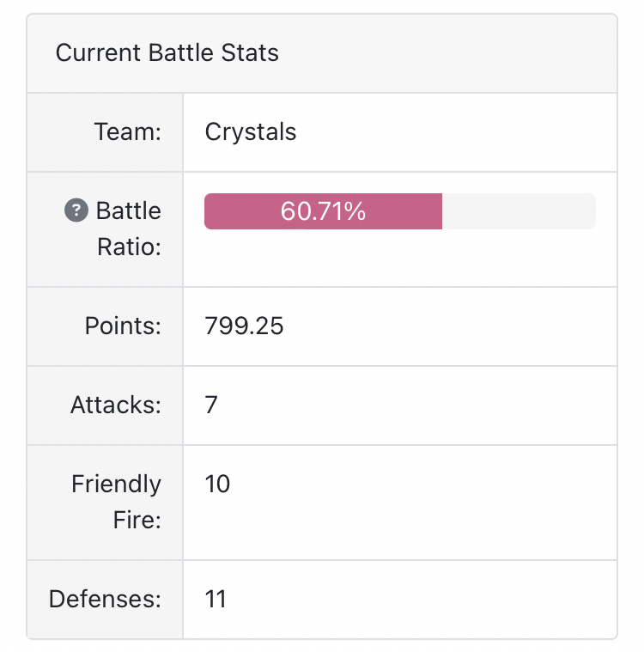The height and width of the screenshot is (652, 644).
Task: Click the question mark help icon
Action: pos(77,210)
